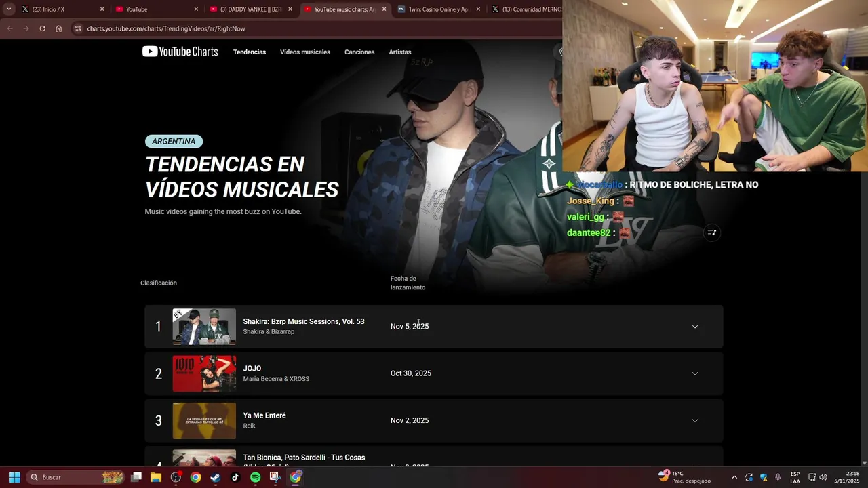Open the weather widget showing 16°C
This screenshot has height=488, width=868.
684,477
